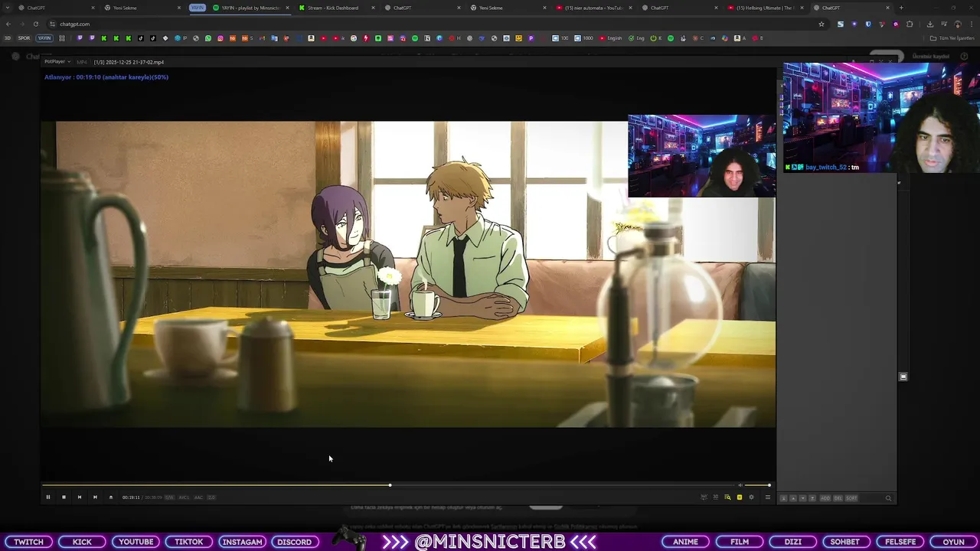The height and width of the screenshot is (551, 980).
Task: Reload the page in Chrome
Action: pyautogui.click(x=35, y=24)
